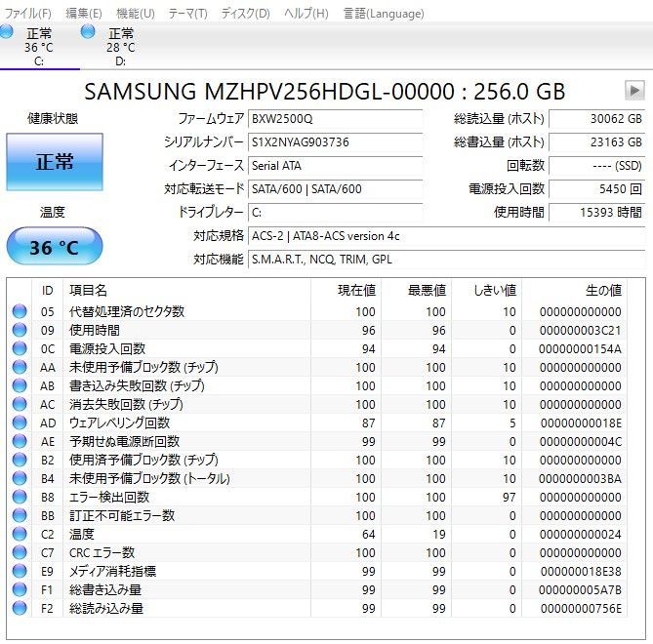The image size is (653, 644).
Task: Select the row 予期せぬ電源断回数
Action: [x=317, y=441]
